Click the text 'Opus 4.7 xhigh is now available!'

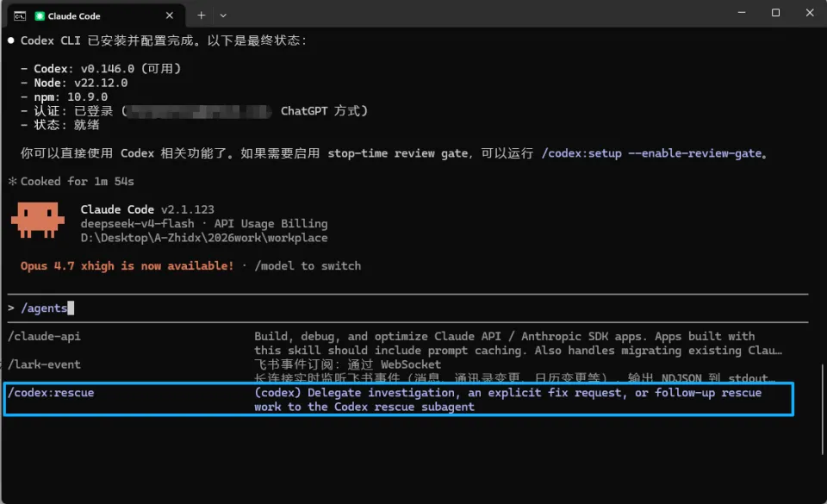click(127, 265)
